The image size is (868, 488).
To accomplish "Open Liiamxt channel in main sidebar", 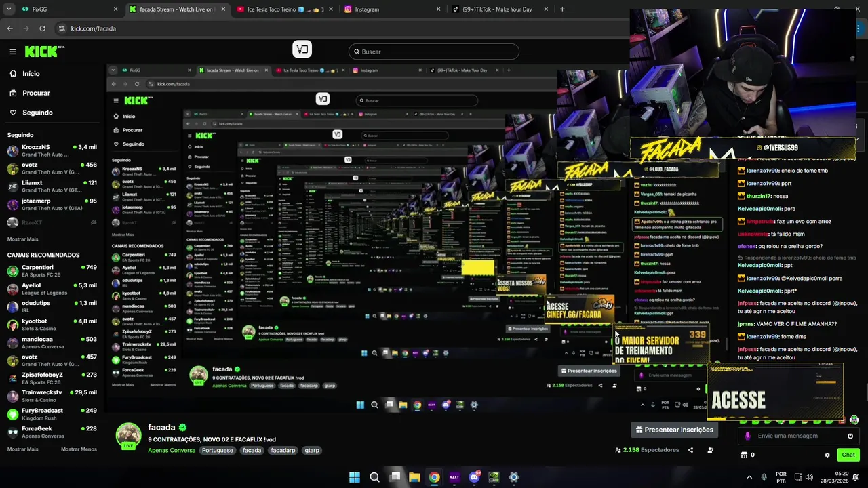I will point(52,186).
